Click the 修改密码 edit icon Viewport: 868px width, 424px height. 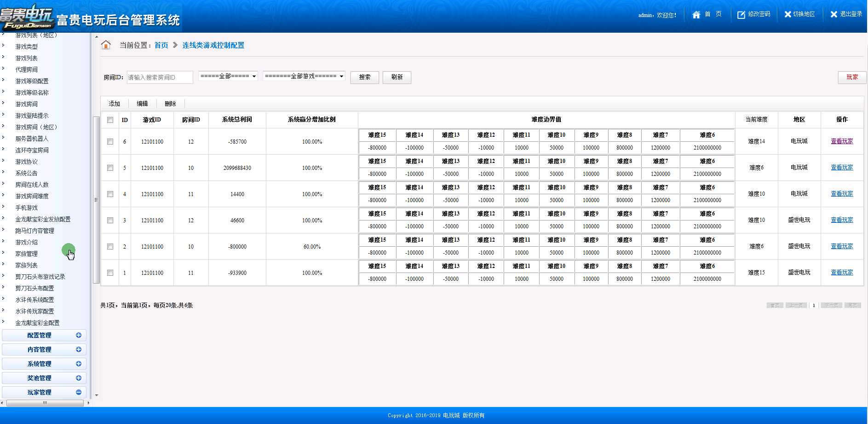741,15
